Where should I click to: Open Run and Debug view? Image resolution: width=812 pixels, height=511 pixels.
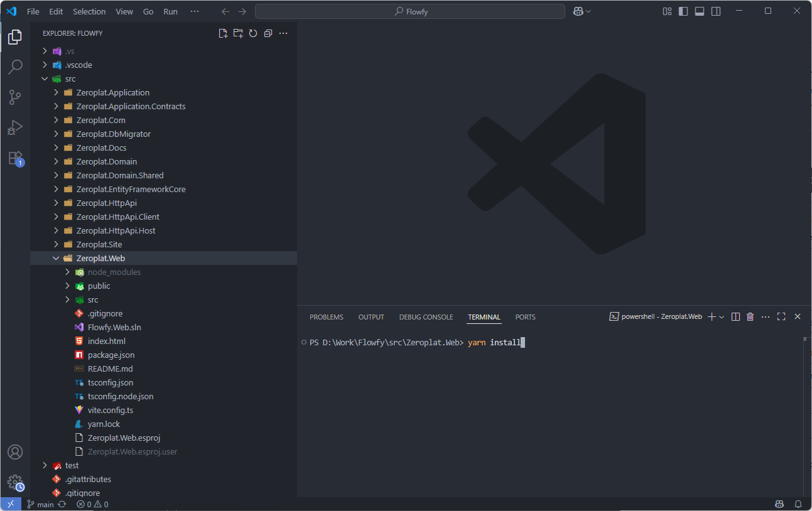(15, 127)
